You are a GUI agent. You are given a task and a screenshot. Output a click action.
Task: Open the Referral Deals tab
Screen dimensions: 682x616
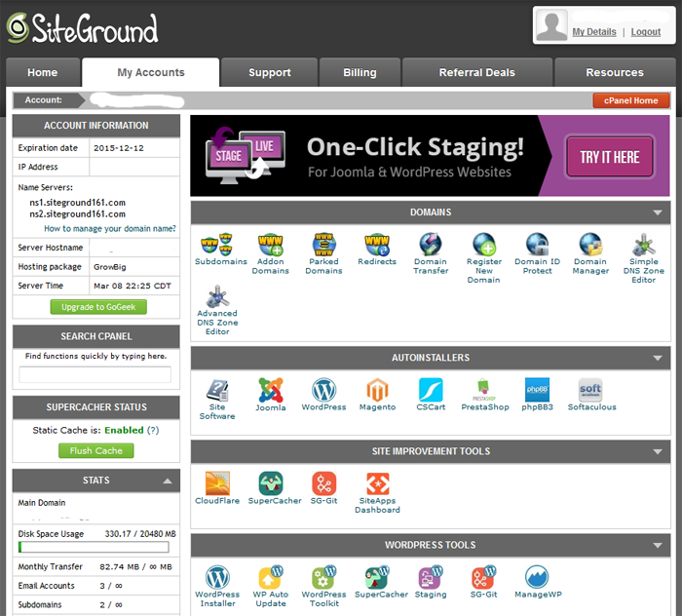pyautogui.click(x=477, y=72)
